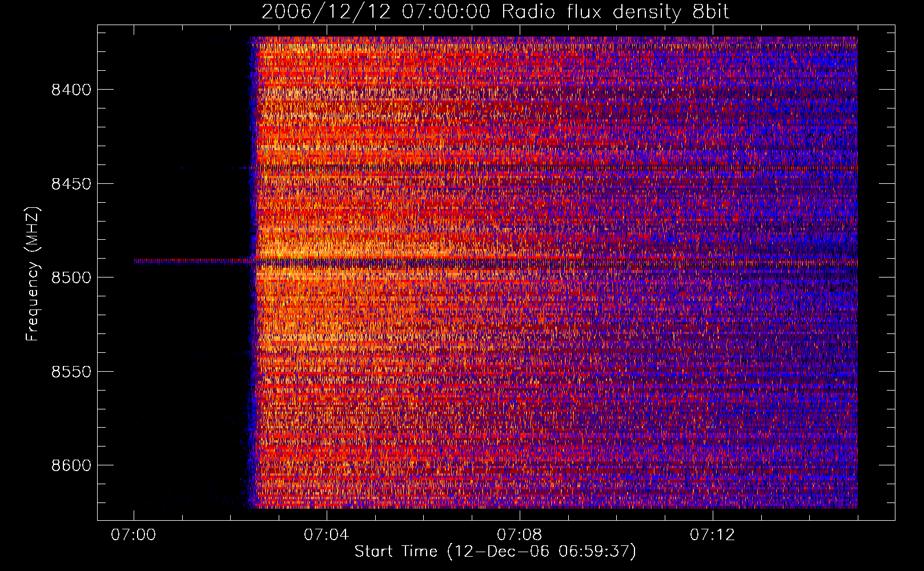
Task: Click the dark horizontal band near 8440 MHz
Action: 554,168
